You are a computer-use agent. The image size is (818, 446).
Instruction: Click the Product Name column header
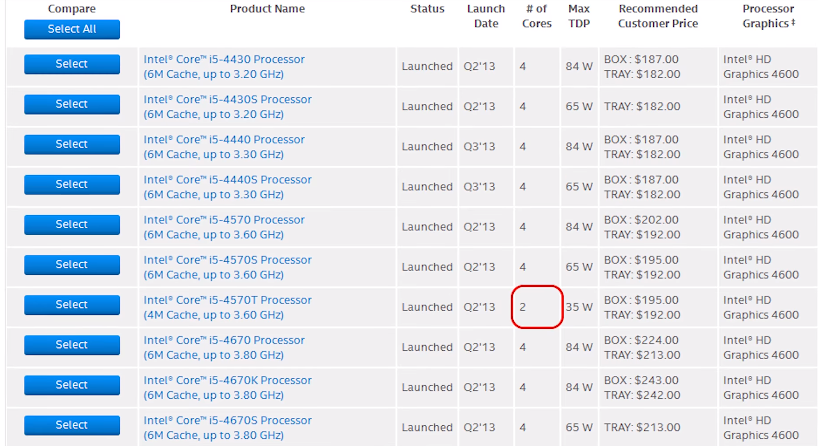pyautogui.click(x=268, y=9)
